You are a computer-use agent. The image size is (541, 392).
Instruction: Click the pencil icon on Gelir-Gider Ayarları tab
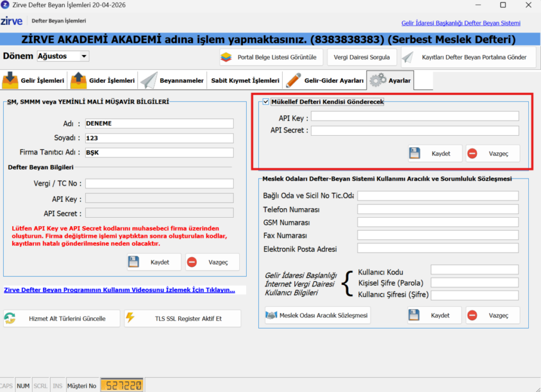293,80
